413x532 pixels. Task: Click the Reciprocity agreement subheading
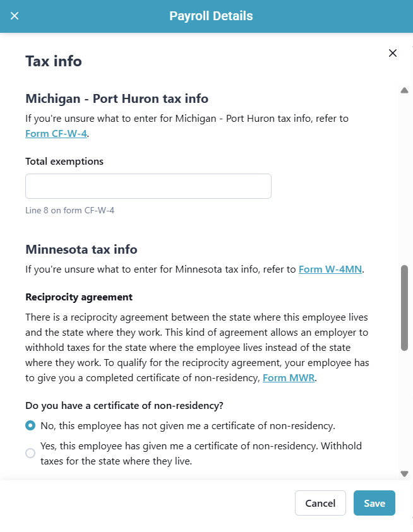(x=79, y=297)
